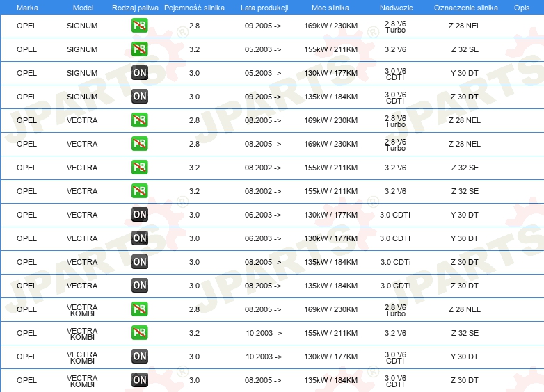This screenshot has width=544, height=392.
Task: Click engine code Z 30 DT for VECTRA KOMBI
Action: tap(465, 380)
